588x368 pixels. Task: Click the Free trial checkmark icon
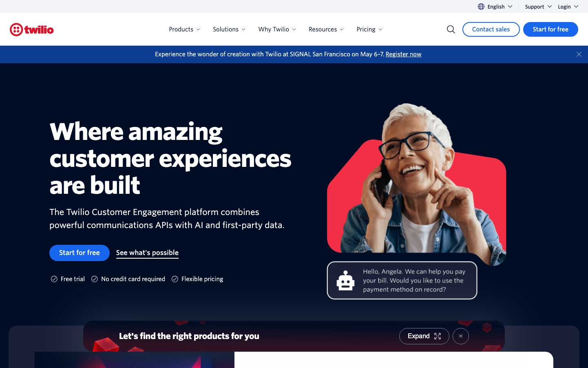54,279
